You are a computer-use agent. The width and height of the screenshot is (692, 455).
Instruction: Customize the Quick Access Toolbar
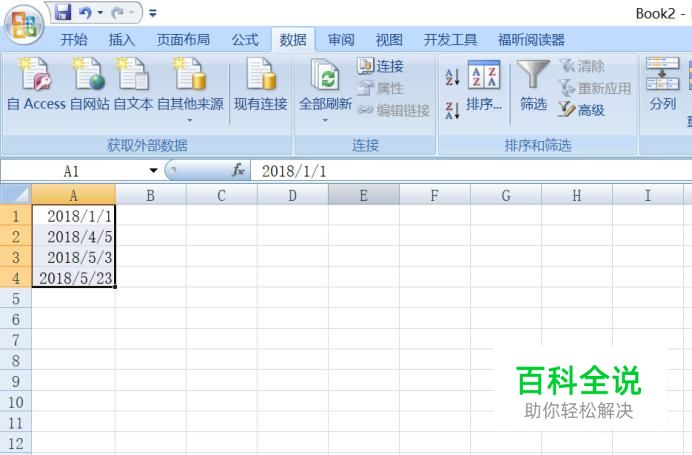153,13
